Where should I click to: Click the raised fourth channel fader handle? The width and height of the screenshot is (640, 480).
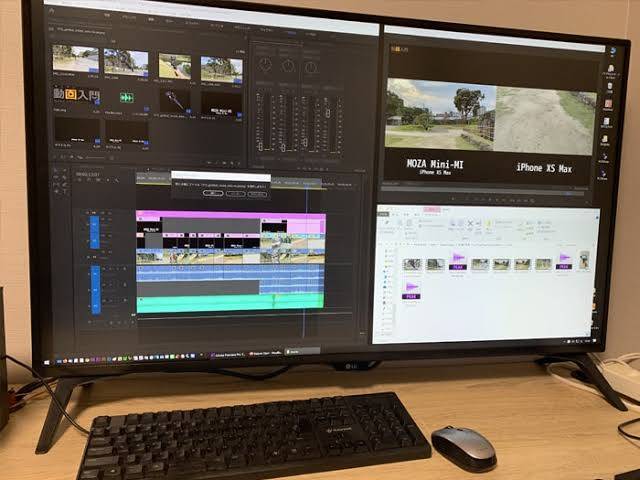coord(327,114)
